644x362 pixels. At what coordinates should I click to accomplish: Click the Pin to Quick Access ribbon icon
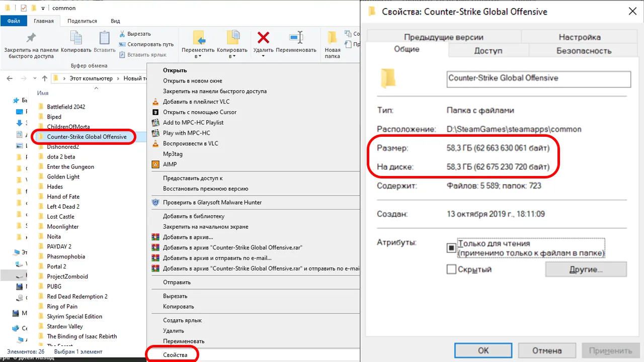pyautogui.click(x=31, y=38)
